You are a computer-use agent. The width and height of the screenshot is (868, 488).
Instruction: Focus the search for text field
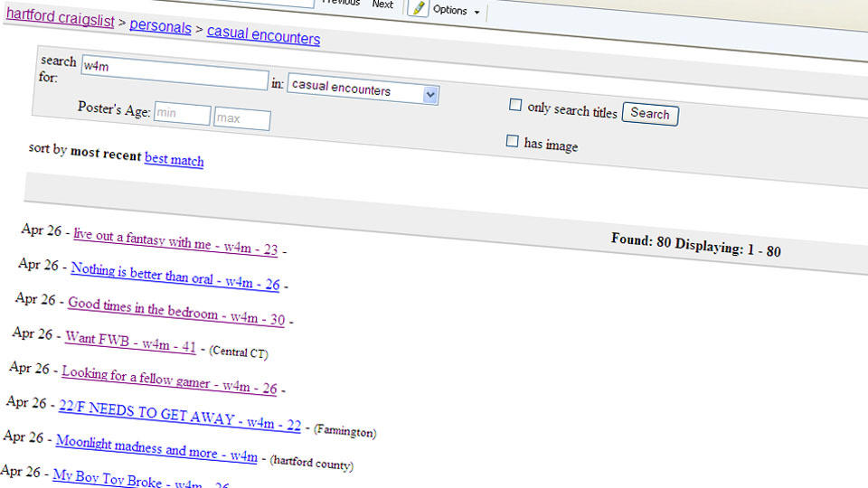(x=175, y=72)
